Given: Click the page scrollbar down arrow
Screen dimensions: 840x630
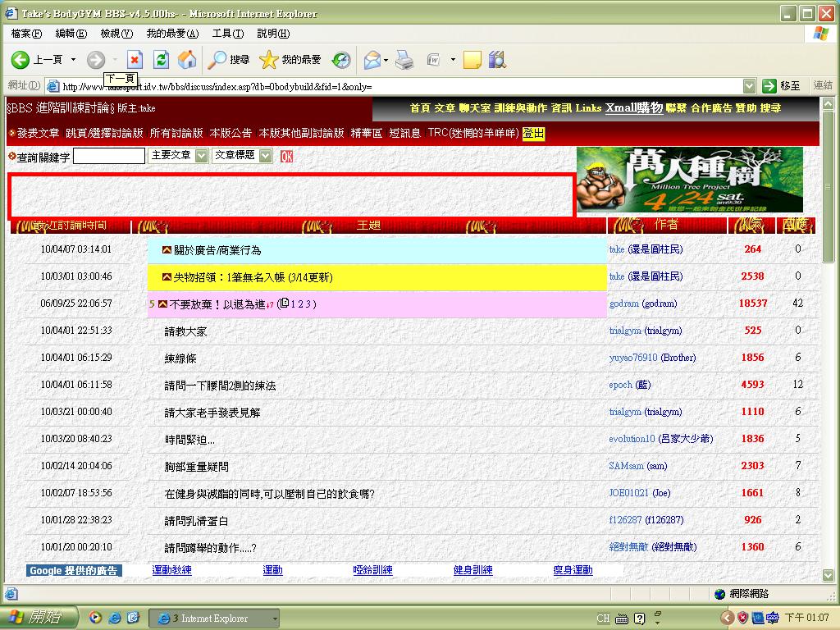Looking at the screenshot, I should (x=829, y=575).
